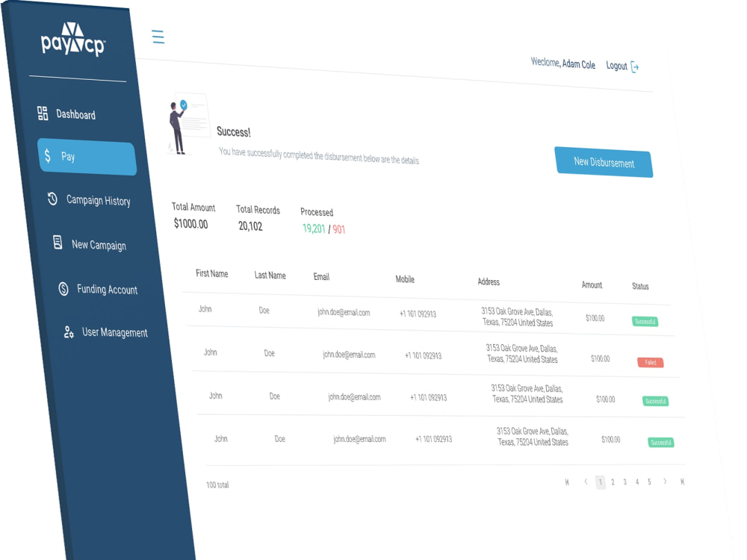The height and width of the screenshot is (560, 747).
Task: Toggle the hamburger menu icon
Action: 158,37
